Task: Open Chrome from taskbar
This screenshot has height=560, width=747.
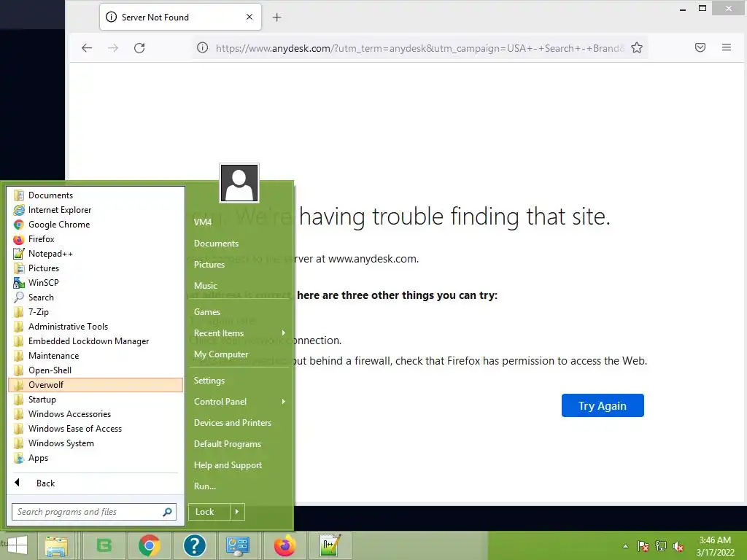Action: pos(149,545)
